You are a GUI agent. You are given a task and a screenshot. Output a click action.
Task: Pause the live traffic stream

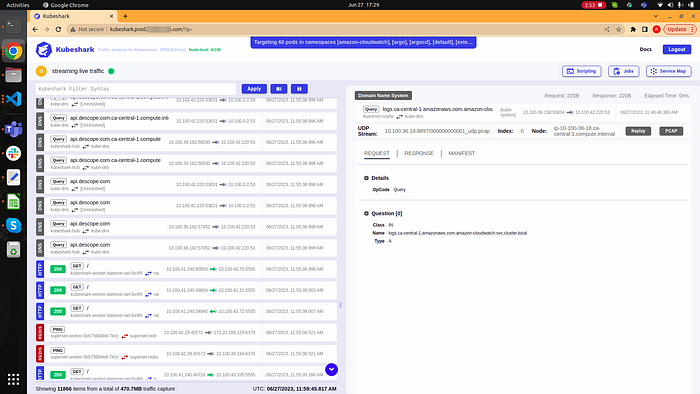point(41,71)
